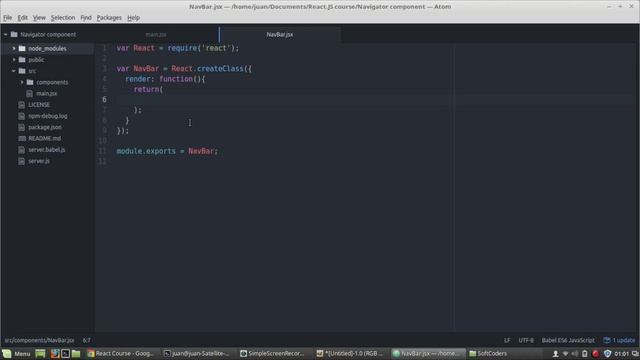Click the package.json file icon
Image resolution: width=640 pixels, height=360 pixels.
pos(22,127)
